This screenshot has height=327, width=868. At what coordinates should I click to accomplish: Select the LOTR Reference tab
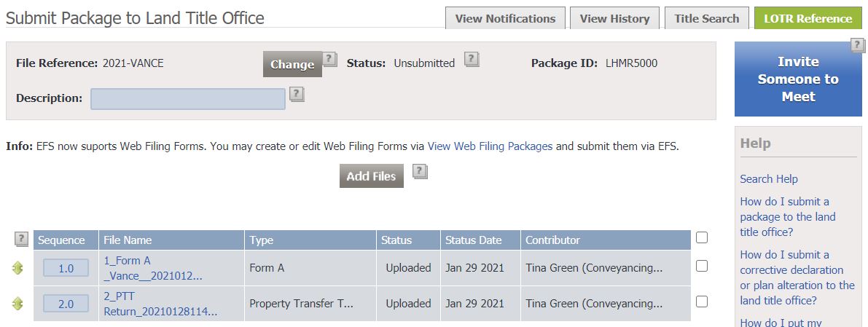tap(808, 18)
